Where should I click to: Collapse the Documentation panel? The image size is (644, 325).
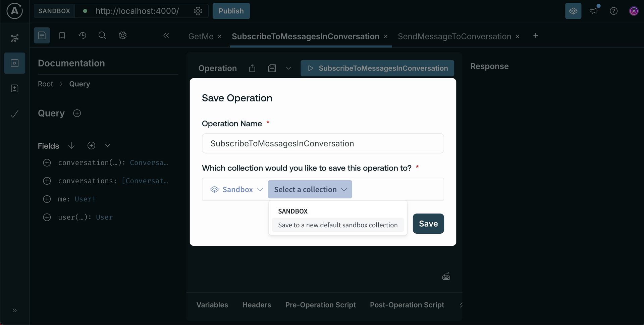point(166,35)
